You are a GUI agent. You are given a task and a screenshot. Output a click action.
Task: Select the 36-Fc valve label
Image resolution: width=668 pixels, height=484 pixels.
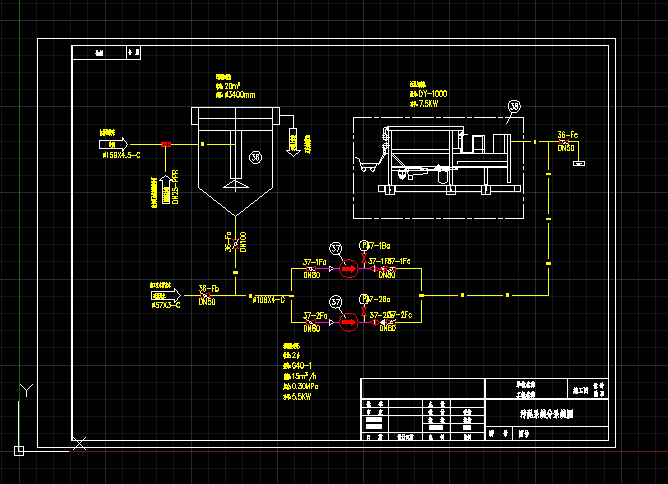pos(568,135)
